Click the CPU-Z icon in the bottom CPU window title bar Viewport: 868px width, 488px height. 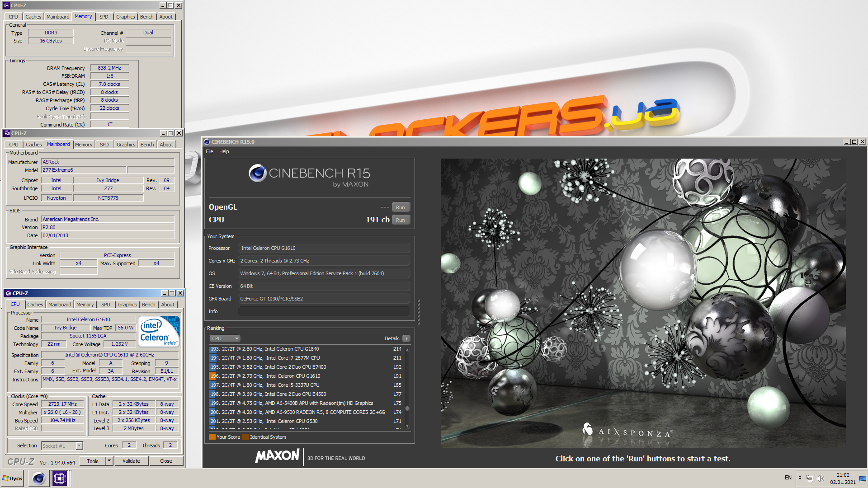tap(8, 293)
